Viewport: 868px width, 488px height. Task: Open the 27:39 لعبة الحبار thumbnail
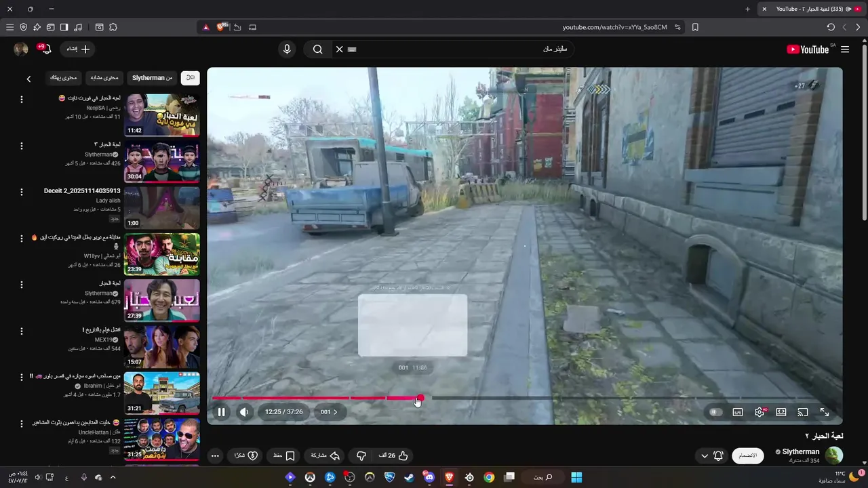(x=162, y=300)
